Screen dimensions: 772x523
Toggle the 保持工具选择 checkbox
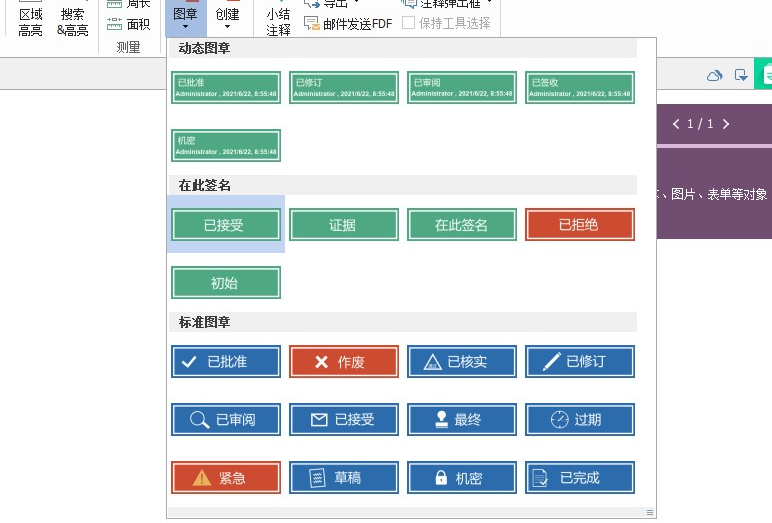click(x=408, y=23)
